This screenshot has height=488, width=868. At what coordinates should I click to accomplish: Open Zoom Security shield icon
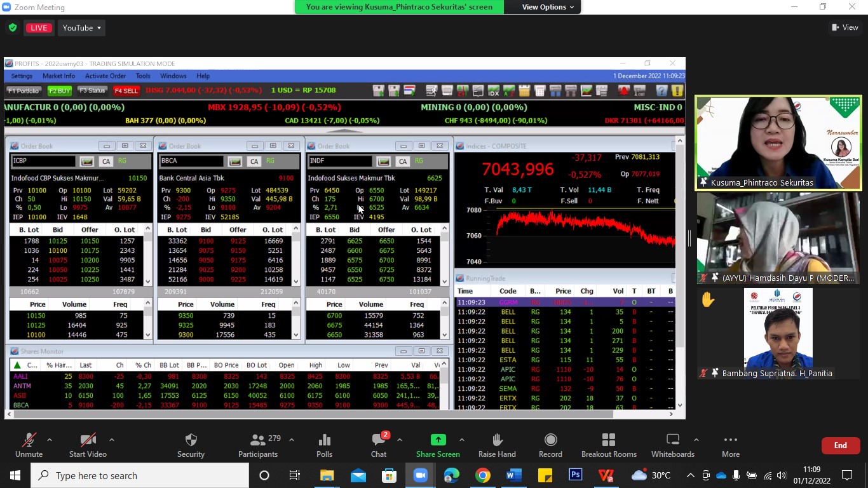pos(191,445)
